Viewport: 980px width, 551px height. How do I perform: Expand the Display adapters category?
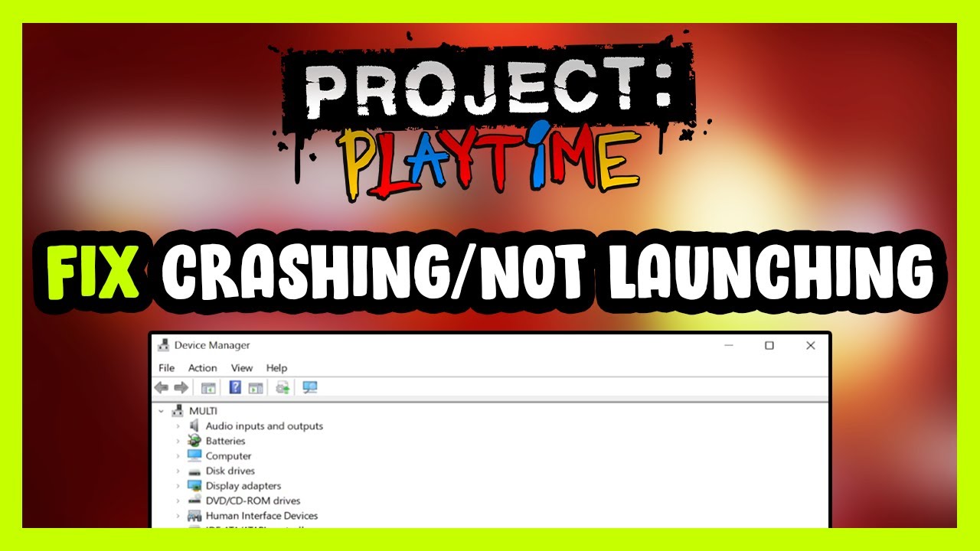[178, 486]
